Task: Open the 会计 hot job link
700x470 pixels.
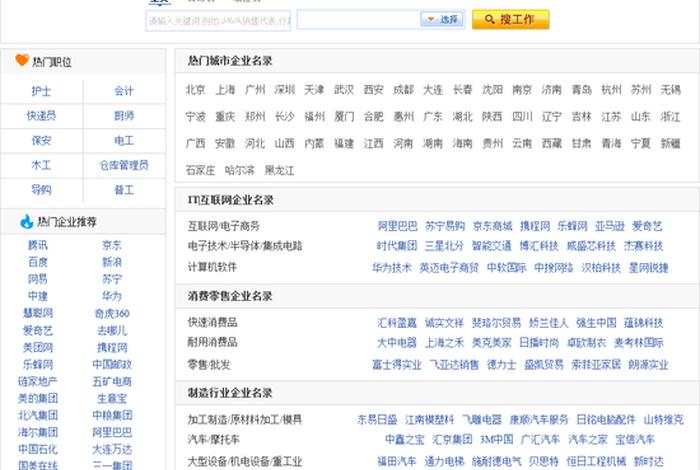Action: [x=124, y=91]
